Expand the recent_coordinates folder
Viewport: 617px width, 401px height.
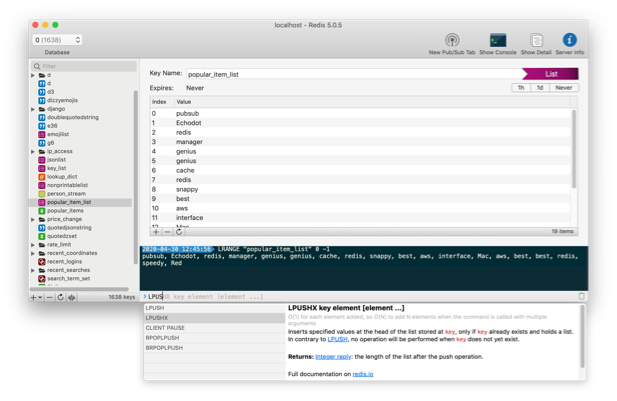pos(33,253)
